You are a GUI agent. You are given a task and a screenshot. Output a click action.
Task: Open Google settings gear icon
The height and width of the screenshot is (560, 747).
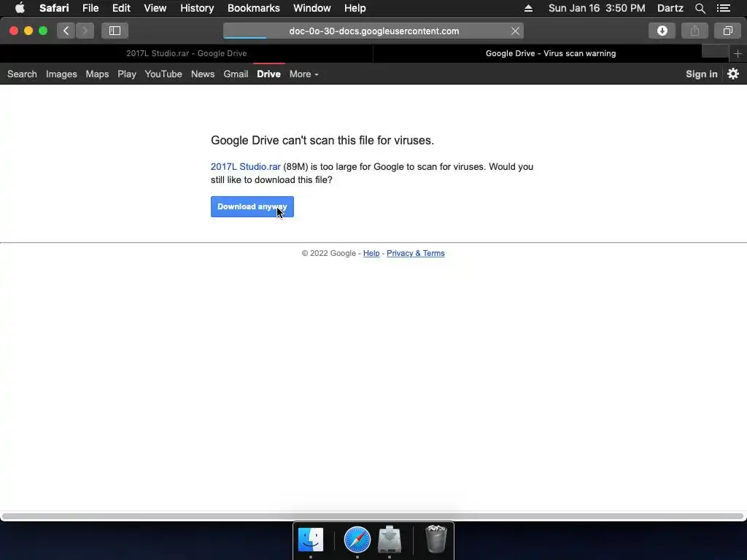coord(733,74)
